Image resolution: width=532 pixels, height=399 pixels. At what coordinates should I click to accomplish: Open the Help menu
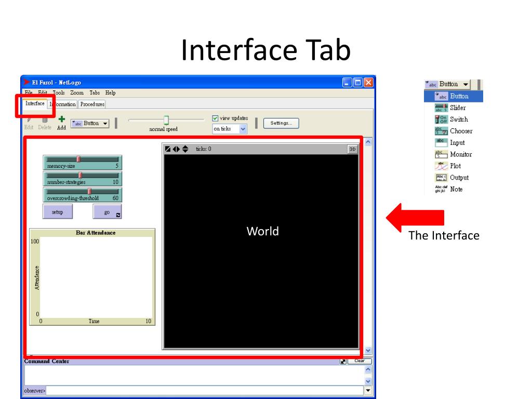coord(110,92)
